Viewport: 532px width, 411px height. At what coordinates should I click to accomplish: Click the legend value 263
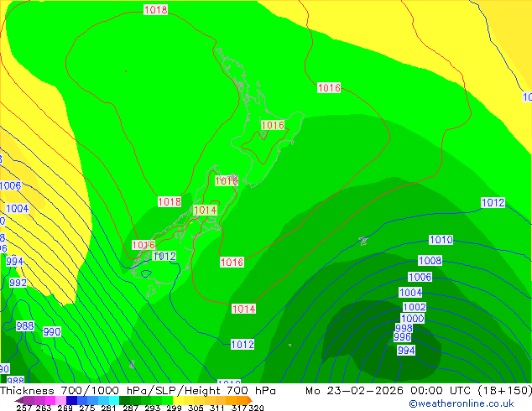pos(44,408)
